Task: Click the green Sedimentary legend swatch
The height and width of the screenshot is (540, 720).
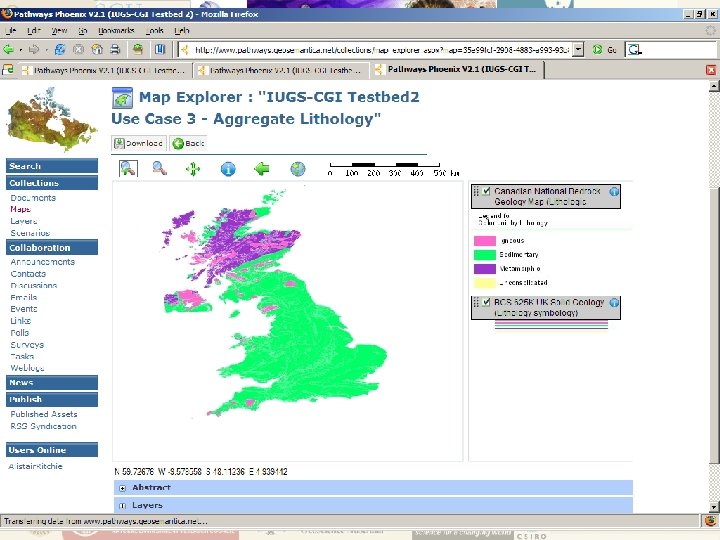Action: (x=484, y=254)
